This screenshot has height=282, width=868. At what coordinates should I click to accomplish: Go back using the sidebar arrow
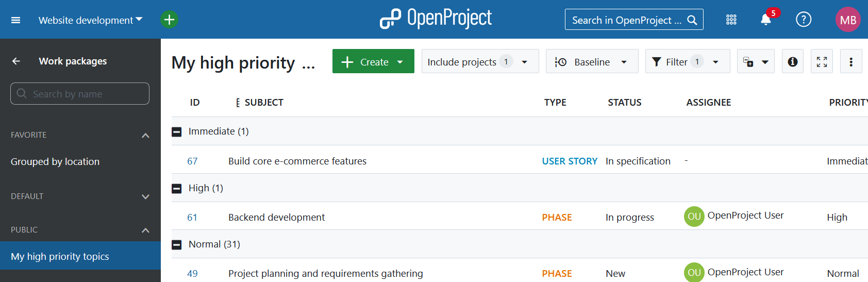[16, 61]
